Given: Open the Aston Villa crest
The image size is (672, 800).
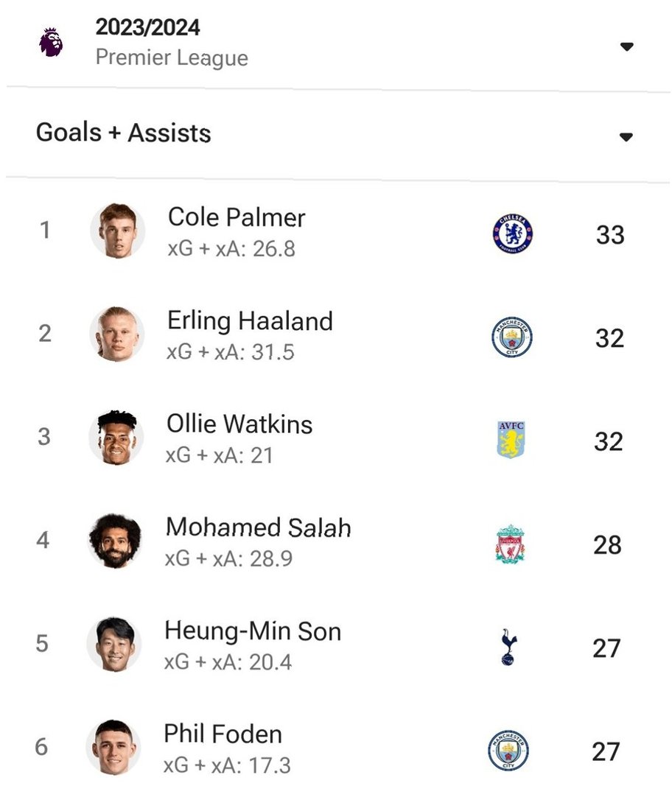Looking at the screenshot, I should coord(511,440).
